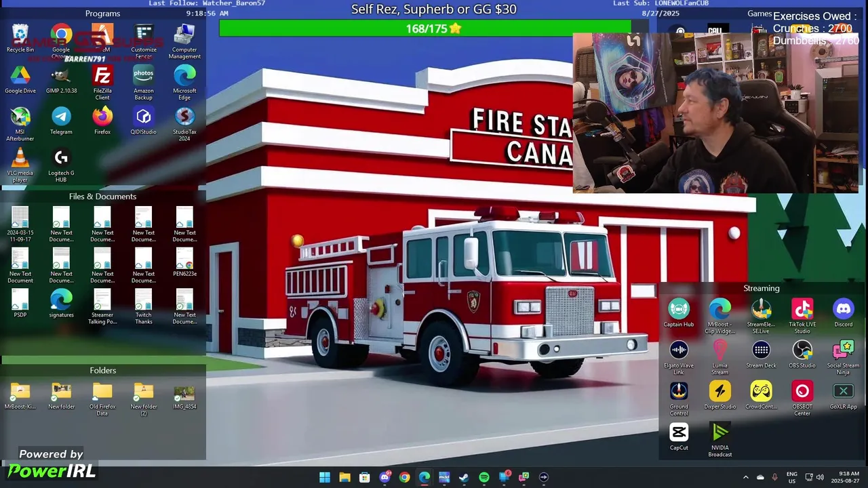Open the Stream Deck app
Image resolution: width=868 pixels, height=488 pixels.
[x=761, y=354]
